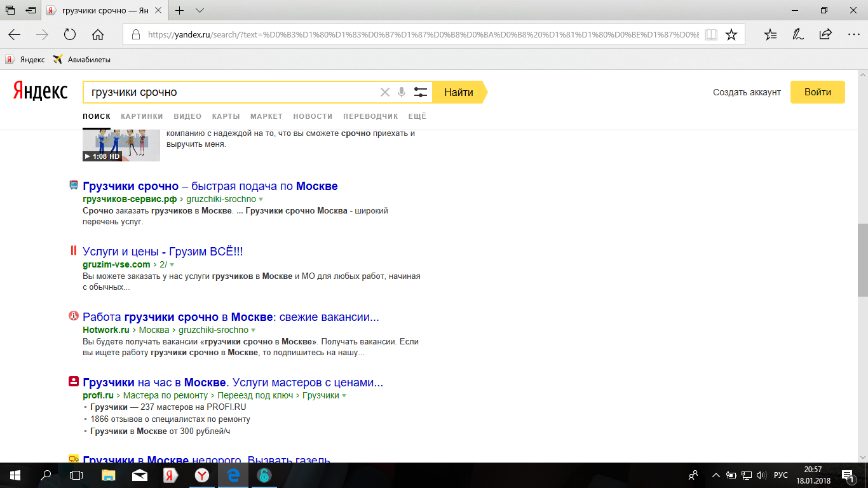Open Windows taskbar search
This screenshot has height=488, width=868.
click(46, 475)
